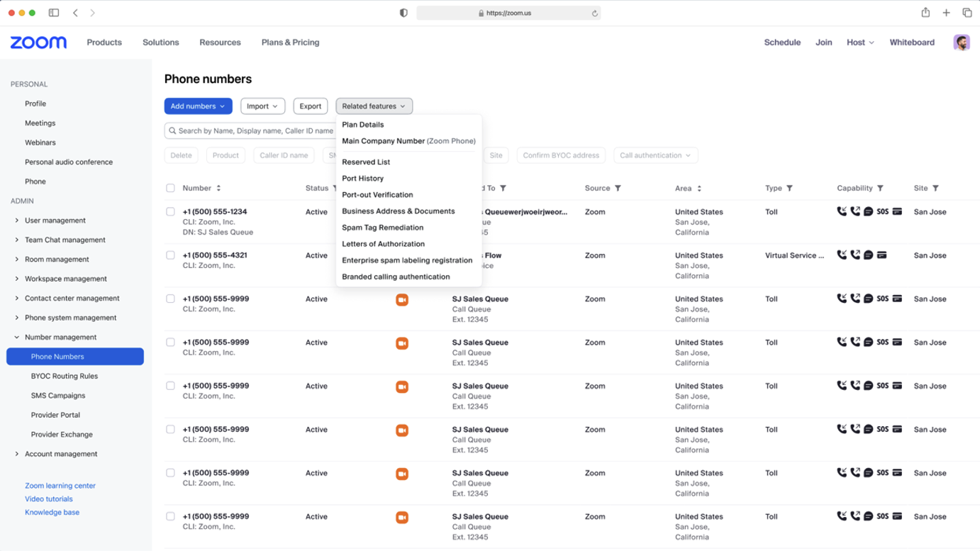Filter the Type column
980x551 pixels.
(789, 188)
